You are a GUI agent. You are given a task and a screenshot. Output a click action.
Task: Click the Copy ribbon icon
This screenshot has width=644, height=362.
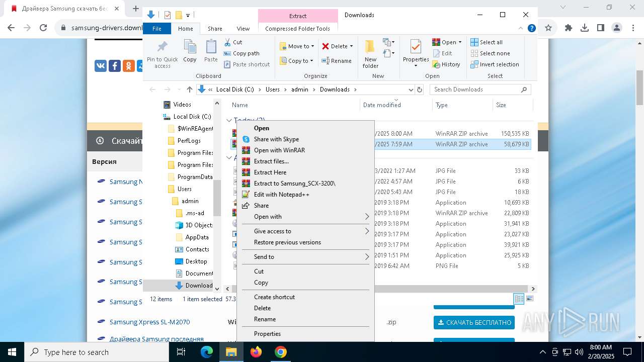click(x=190, y=47)
